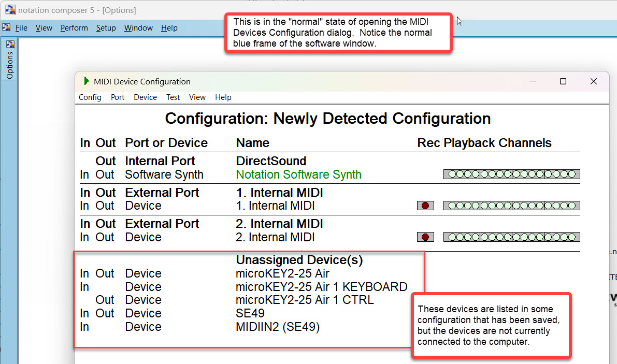The height and width of the screenshot is (364, 617).
Task: Open the Setup menu in main window
Action: click(106, 28)
